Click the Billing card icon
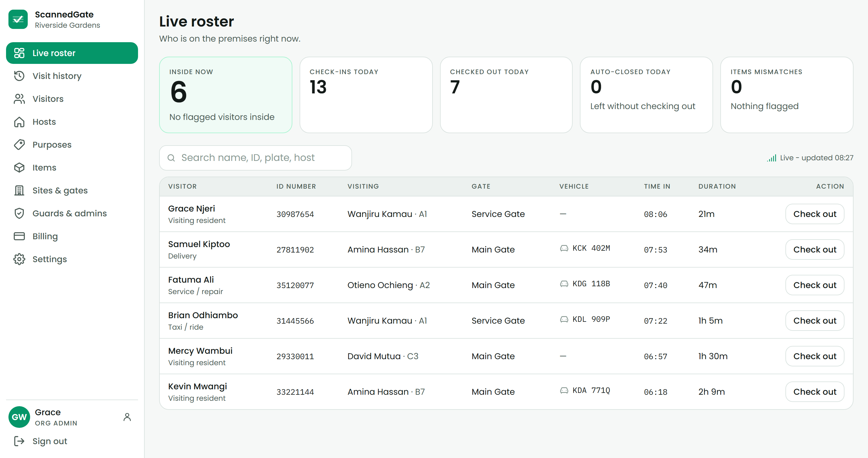The height and width of the screenshot is (458, 868). click(19, 236)
